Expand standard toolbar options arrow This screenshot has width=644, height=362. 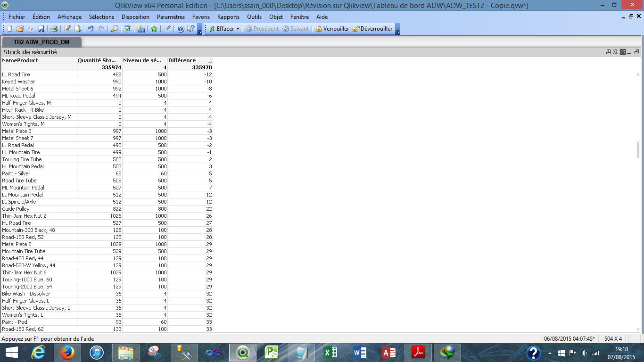point(200,29)
